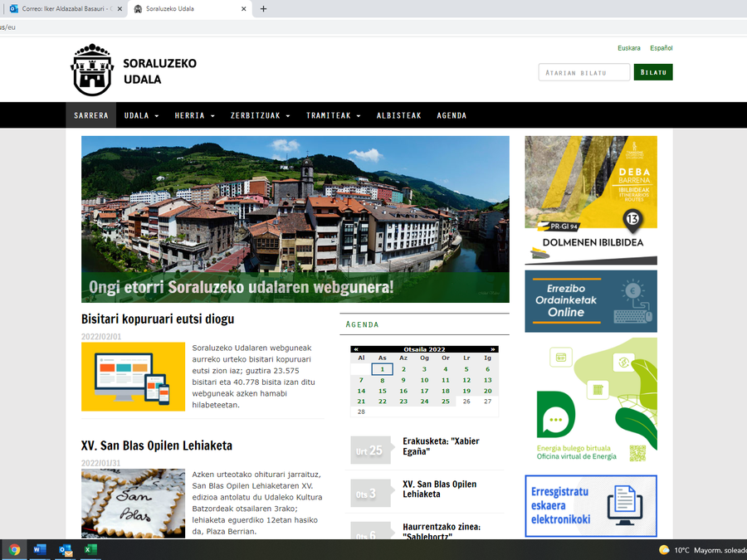Viewport: 747px width, 560px height.
Task: Expand the Zerbitzuak dropdown menu
Action: (x=260, y=115)
